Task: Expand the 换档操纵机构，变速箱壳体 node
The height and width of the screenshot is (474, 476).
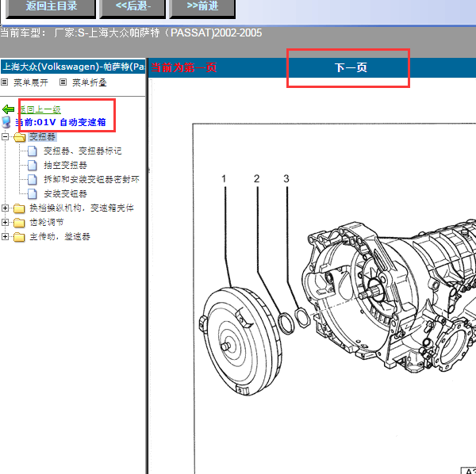Action: pyautogui.click(x=5, y=208)
